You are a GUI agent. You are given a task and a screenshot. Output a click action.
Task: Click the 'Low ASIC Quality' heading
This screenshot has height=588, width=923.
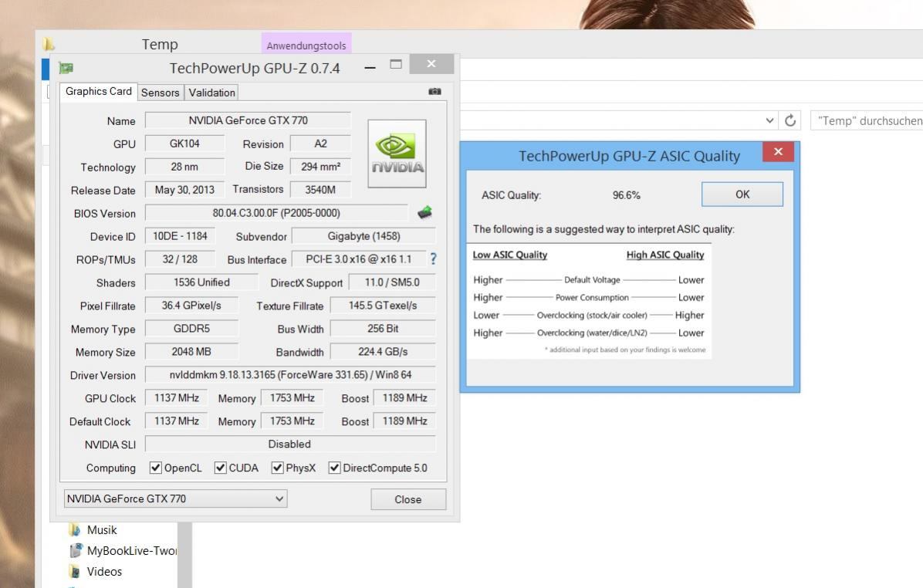tap(510, 255)
